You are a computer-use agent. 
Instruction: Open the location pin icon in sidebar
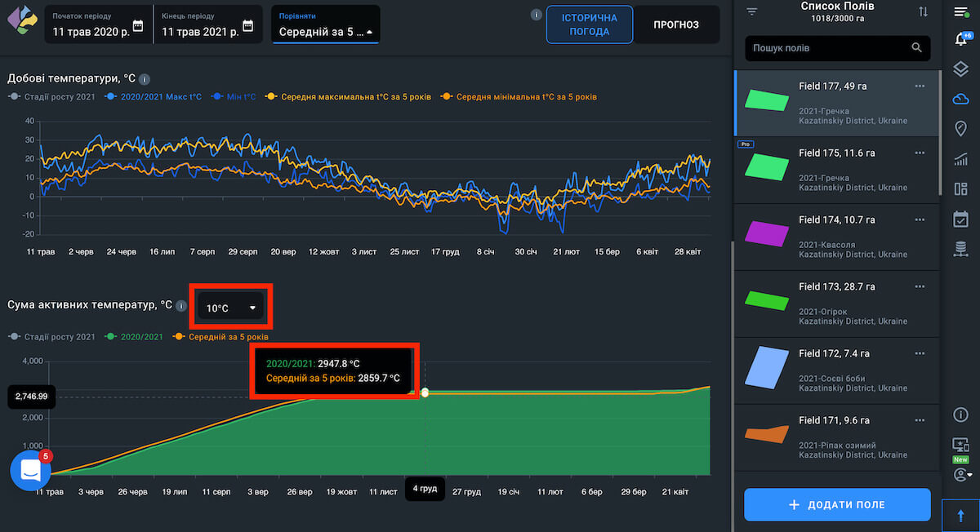pyautogui.click(x=960, y=129)
